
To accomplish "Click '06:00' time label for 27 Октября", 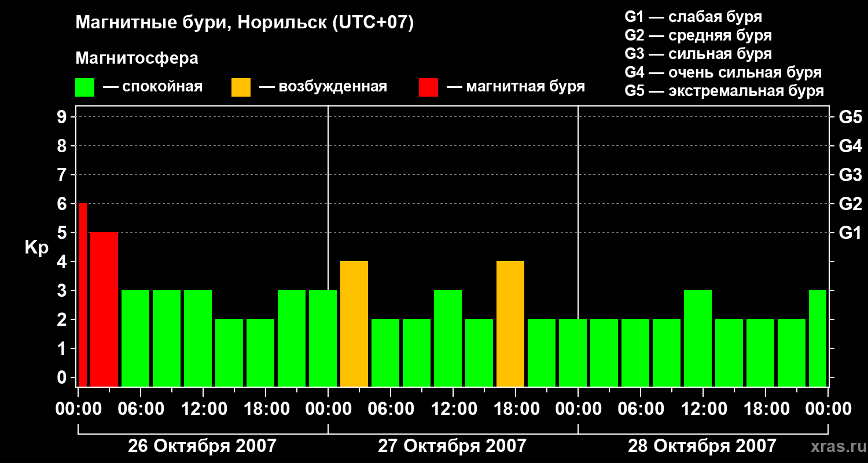I will point(391,409).
